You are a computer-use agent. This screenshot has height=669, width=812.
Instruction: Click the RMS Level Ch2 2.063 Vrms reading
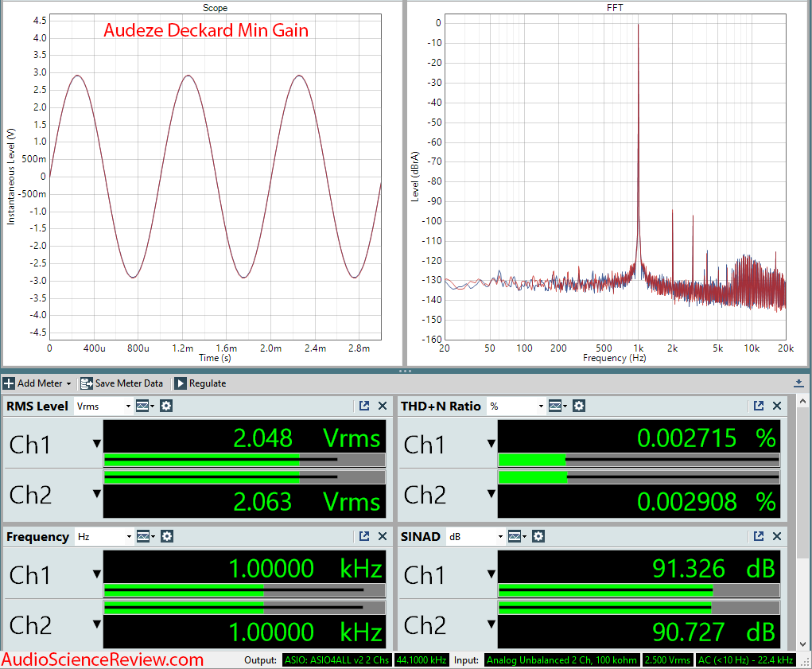point(306,502)
